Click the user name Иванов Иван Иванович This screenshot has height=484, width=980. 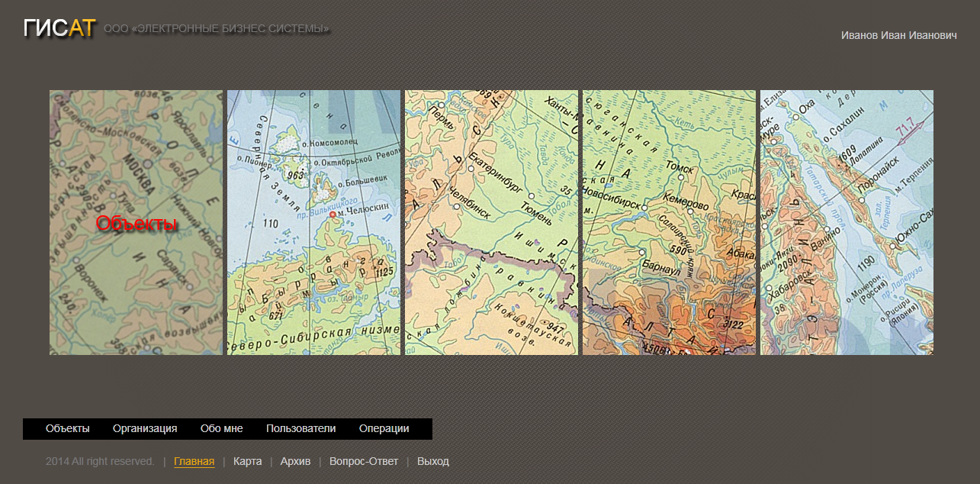(898, 36)
